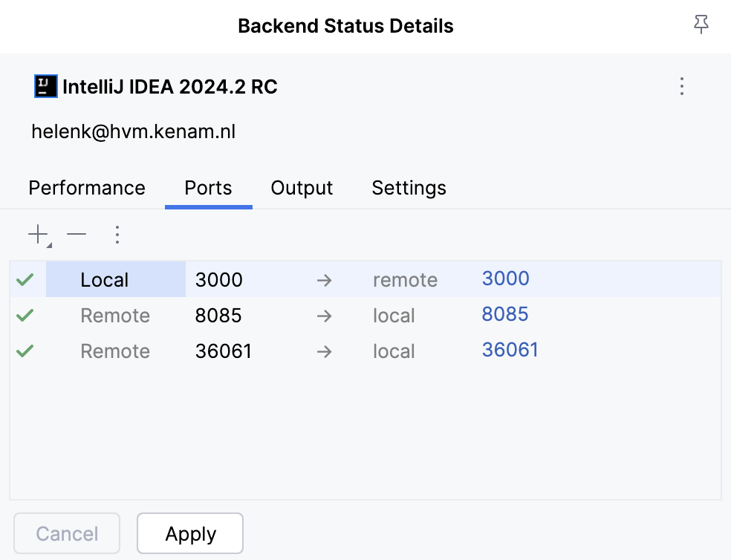Click the green checkmark for port 3000
Screen dimensions: 731x560
click(x=25, y=279)
